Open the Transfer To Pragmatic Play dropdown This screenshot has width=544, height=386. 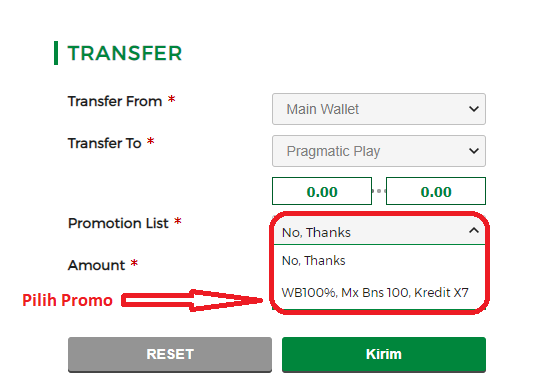point(379,151)
